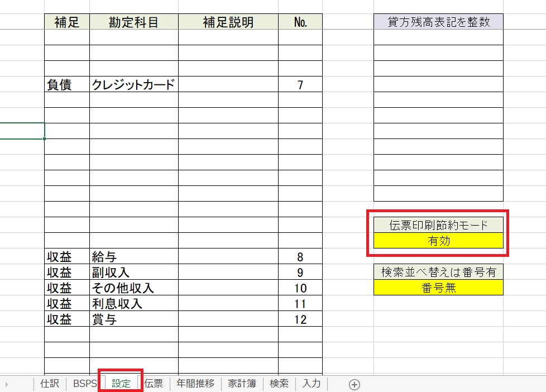
Task: Select the 利息収入 account cell
Action: (x=133, y=304)
